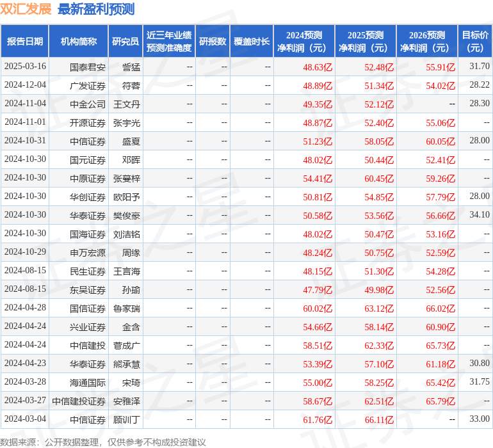Click researcher 符蓉
493x448 pixels.
click(131, 86)
